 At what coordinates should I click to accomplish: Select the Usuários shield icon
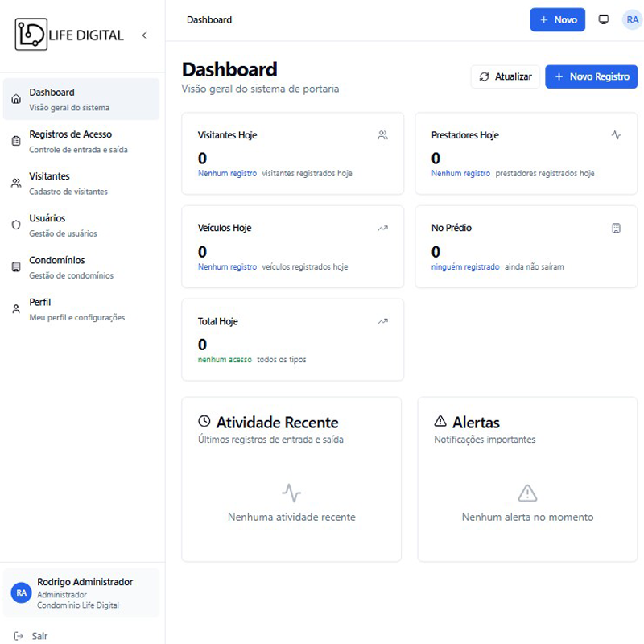tap(16, 225)
